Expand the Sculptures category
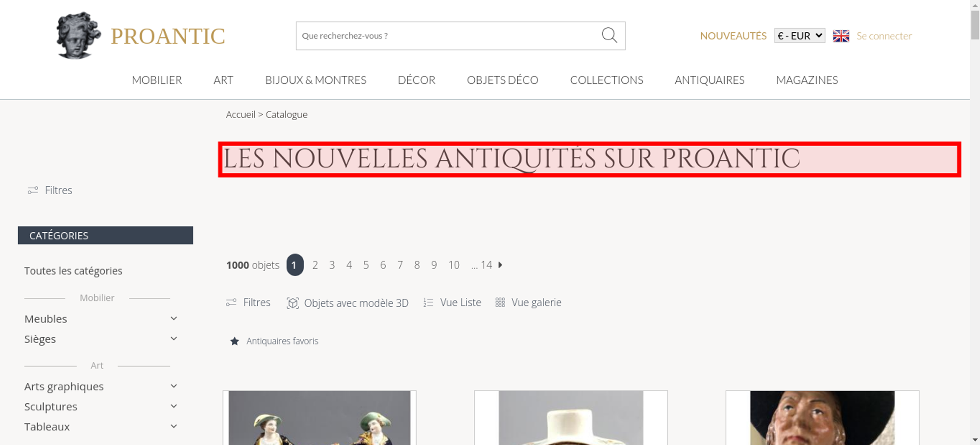980x445 pixels. click(173, 406)
